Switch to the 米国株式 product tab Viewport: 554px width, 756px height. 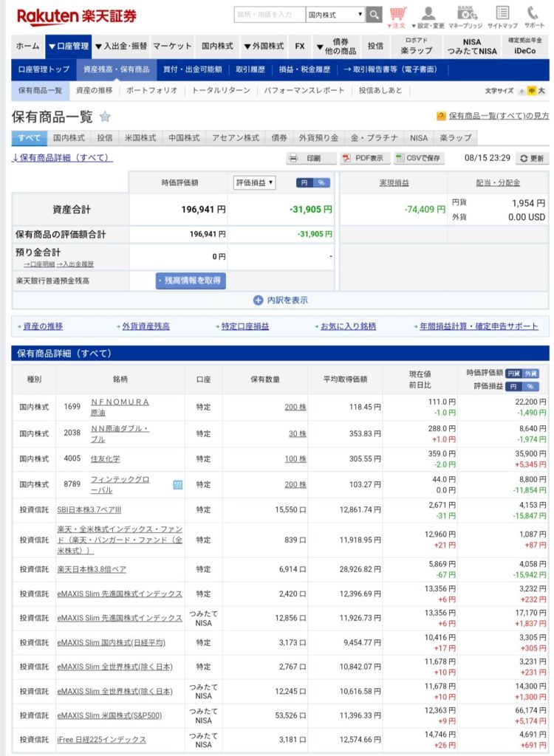click(140, 138)
